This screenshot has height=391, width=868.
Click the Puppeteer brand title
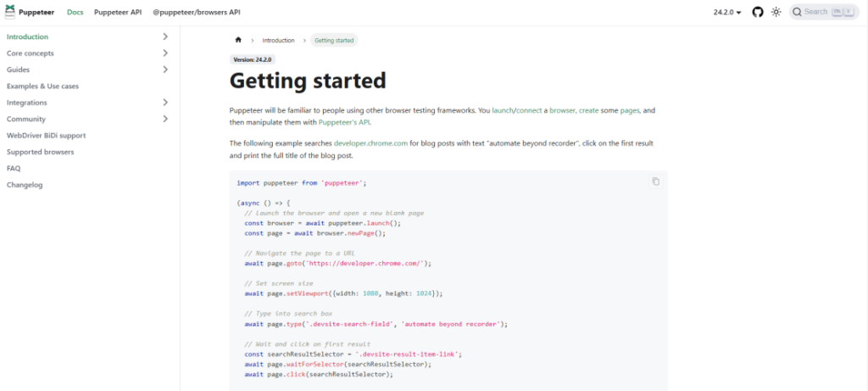coord(36,12)
